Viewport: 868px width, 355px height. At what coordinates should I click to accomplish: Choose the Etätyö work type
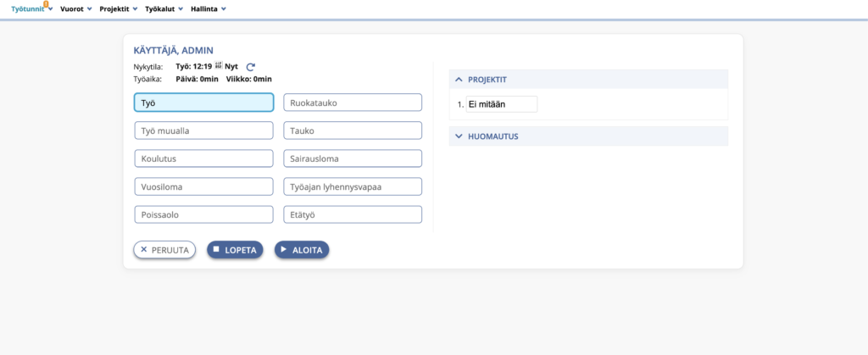(x=352, y=214)
